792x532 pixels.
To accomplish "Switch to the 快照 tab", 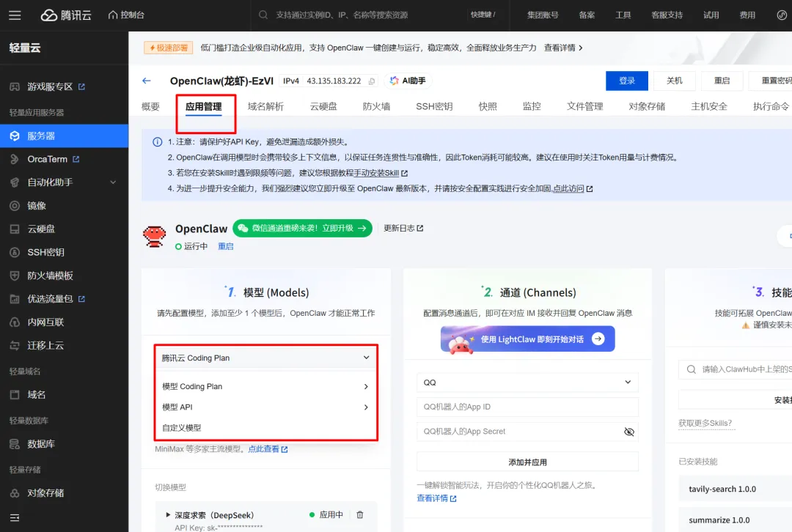I will 488,106.
